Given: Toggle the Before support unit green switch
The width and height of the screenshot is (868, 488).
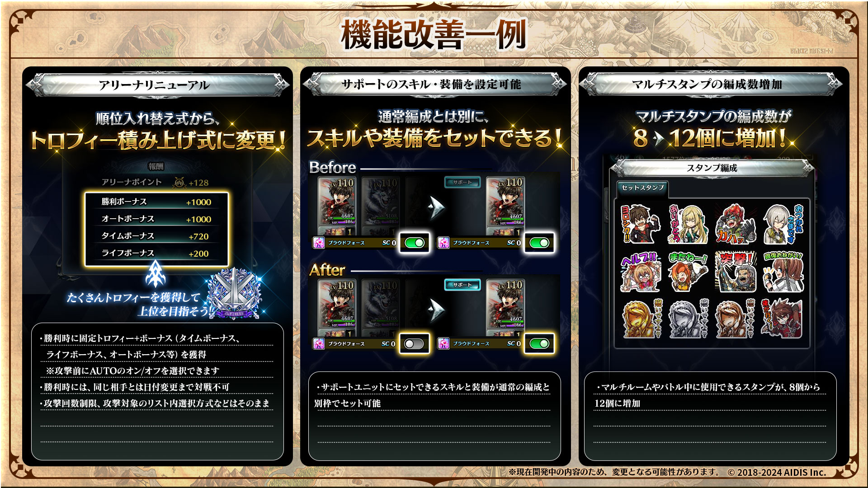Looking at the screenshot, I should 539,243.
